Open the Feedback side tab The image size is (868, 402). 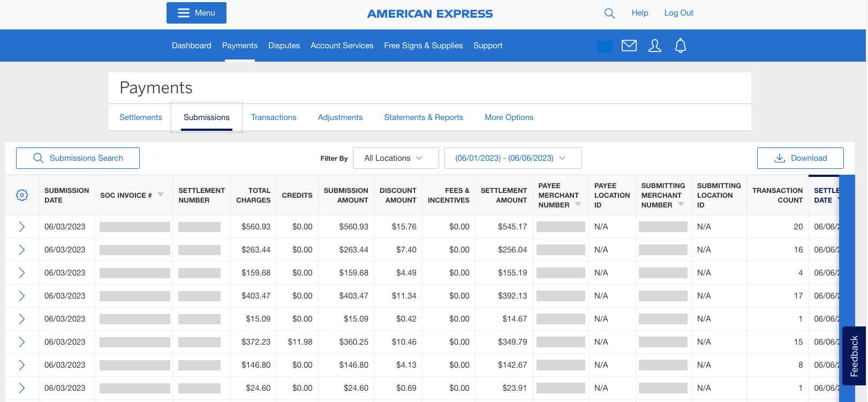[854, 356]
